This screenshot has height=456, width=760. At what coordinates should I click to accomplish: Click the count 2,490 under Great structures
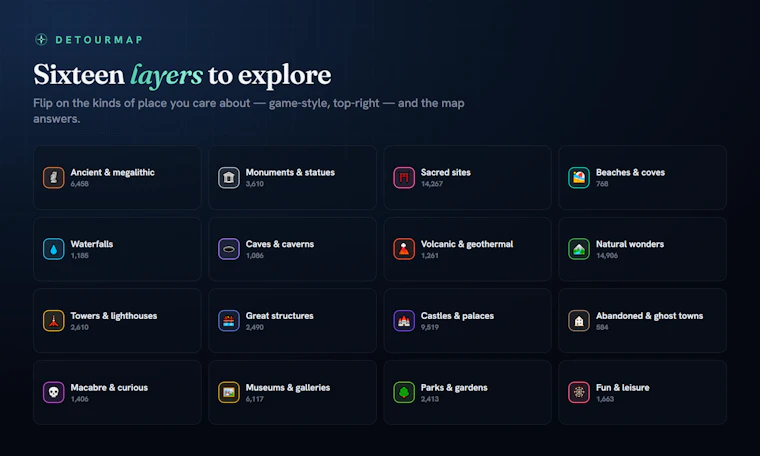point(254,328)
